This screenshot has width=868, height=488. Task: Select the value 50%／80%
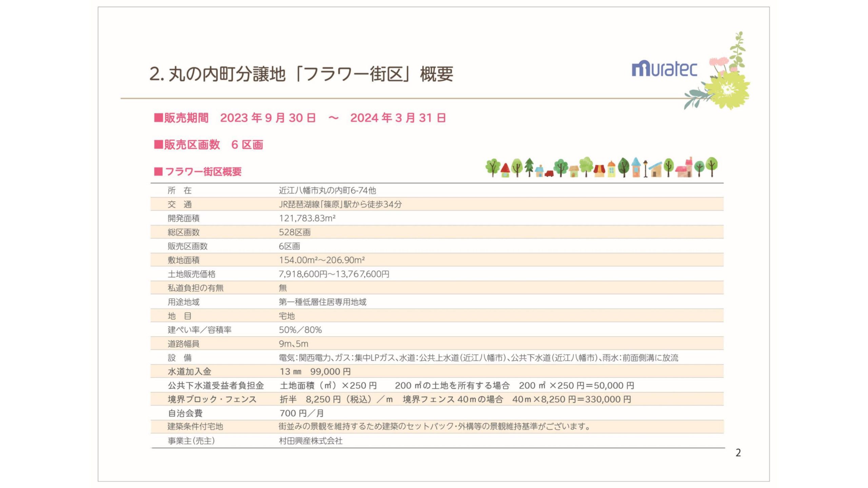pos(300,330)
